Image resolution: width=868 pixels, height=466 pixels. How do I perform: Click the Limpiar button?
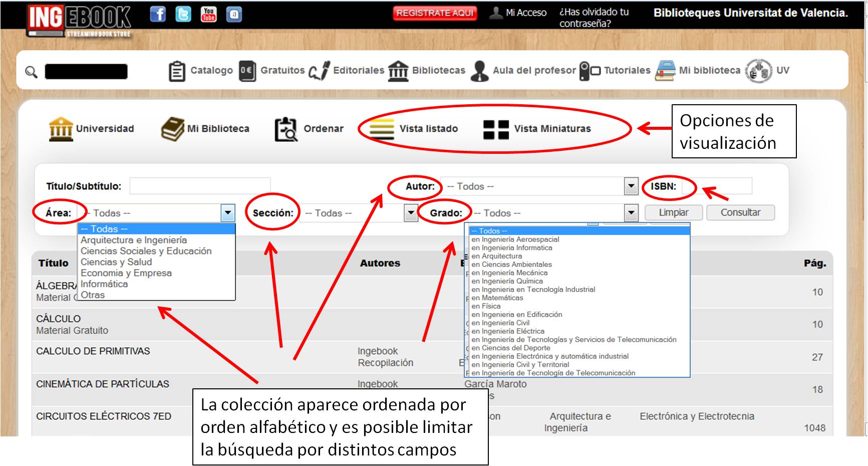coord(674,212)
